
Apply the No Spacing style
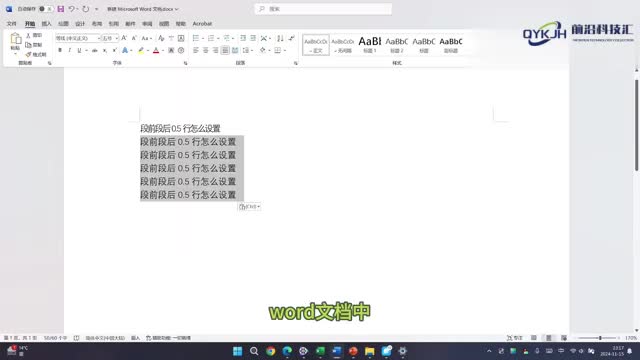[342, 45]
